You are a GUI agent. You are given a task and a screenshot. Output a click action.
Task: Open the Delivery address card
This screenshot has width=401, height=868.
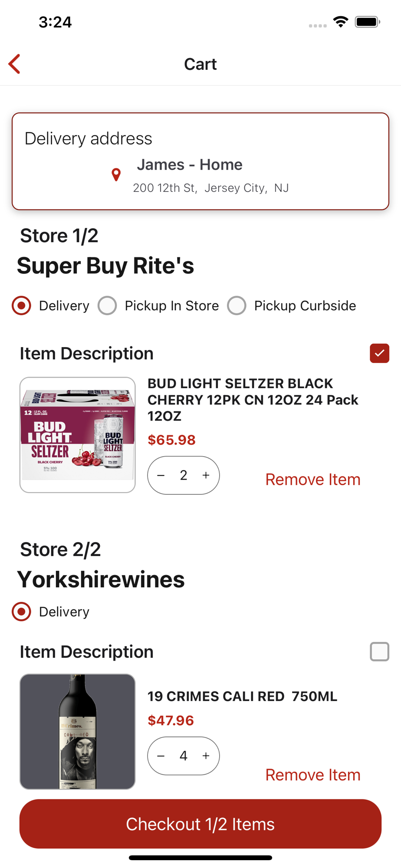click(x=200, y=161)
